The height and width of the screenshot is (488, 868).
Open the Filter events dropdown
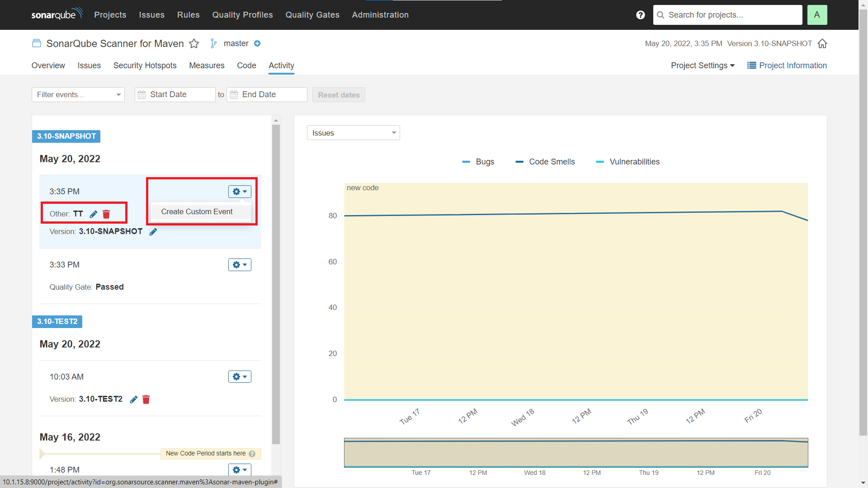(78, 94)
